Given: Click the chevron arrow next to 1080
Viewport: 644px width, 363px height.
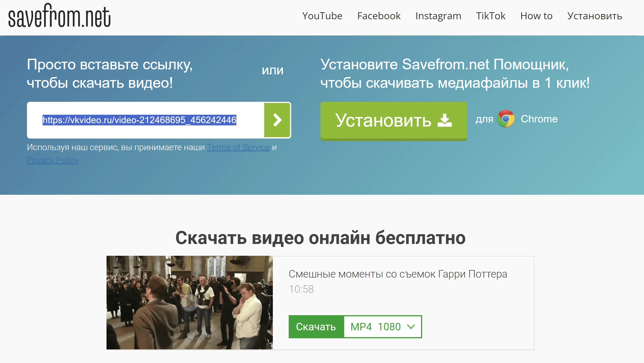Looking at the screenshot, I should click(x=411, y=327).
